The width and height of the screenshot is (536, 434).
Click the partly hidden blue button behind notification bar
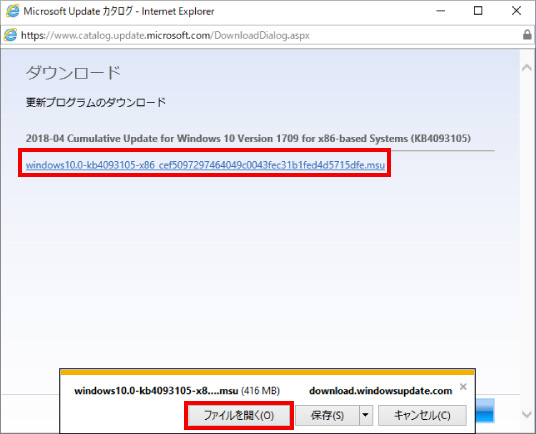[485, 410]
